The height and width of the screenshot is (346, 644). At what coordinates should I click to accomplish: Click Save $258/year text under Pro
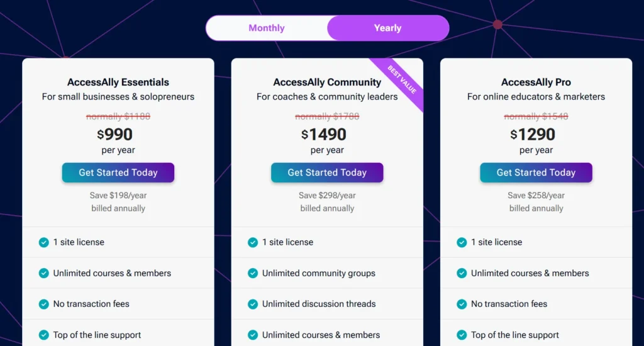click(x=536, y=196)
